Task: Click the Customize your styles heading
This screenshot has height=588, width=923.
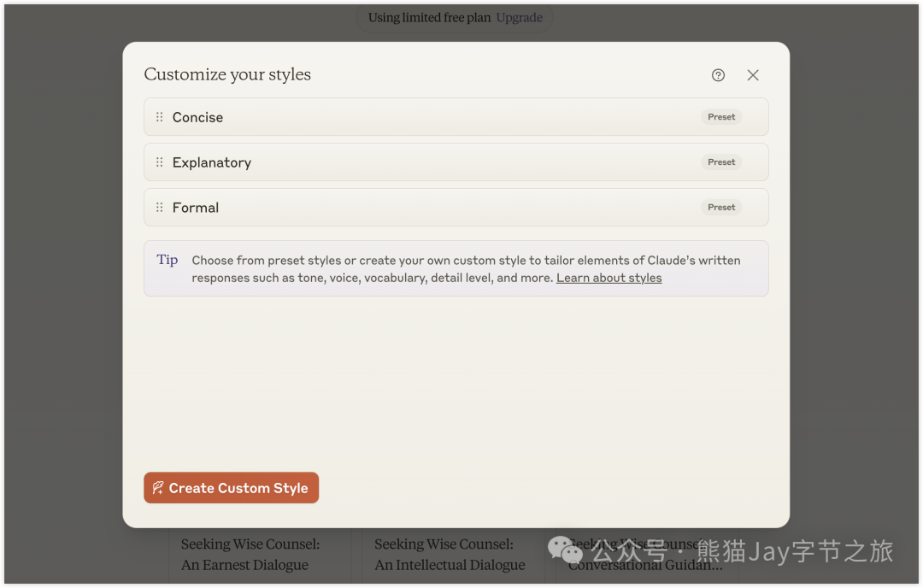Action: click(x=227, y=74)
